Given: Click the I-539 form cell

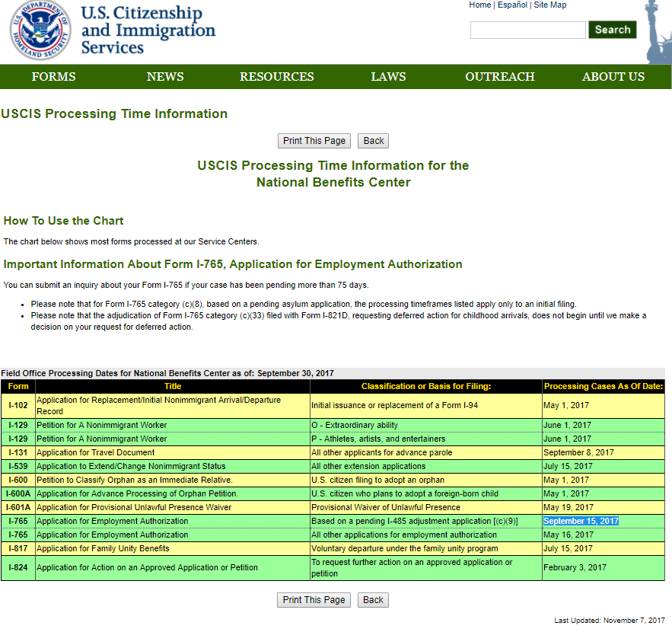Looking at the screenshot, I should click(x=18, y=467).
